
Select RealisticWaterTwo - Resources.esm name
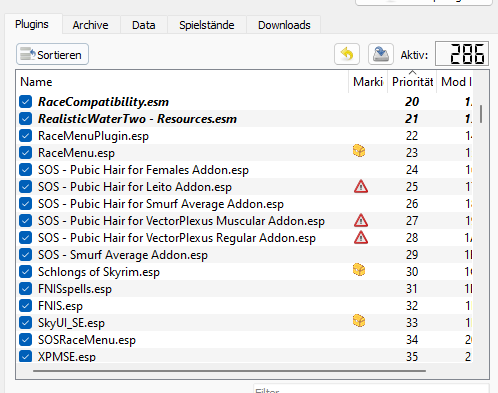[137, 119]
